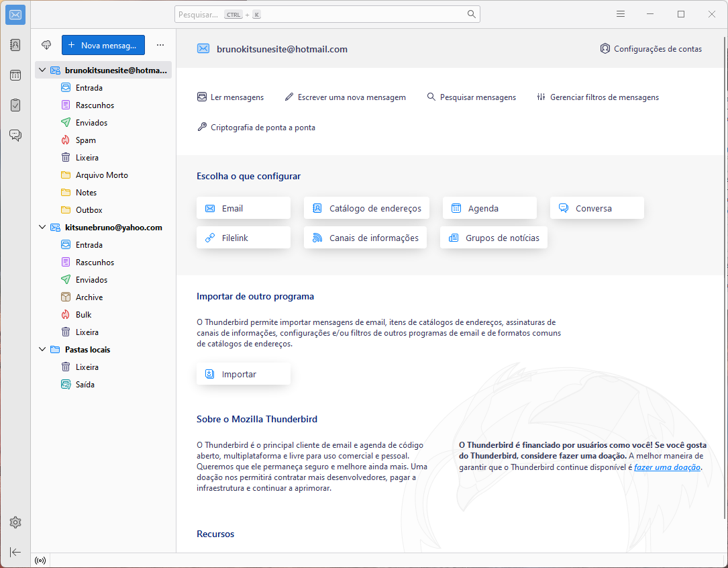Open the Calendar space icon

15,75
